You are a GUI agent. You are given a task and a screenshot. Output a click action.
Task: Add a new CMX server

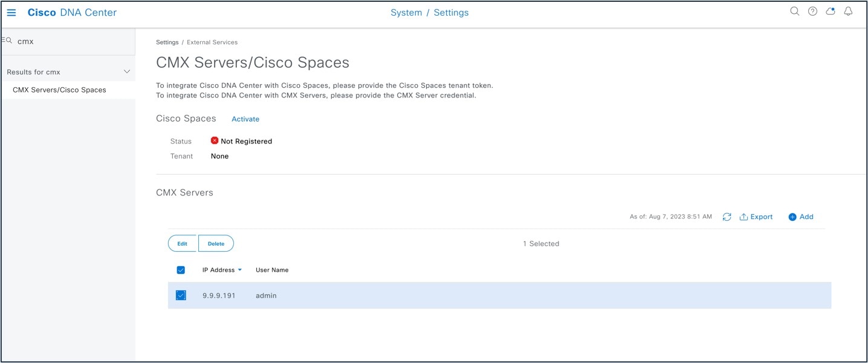801,217
